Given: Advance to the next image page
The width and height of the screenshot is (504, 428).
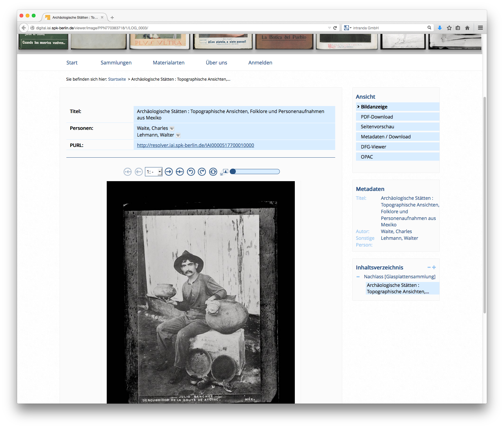Looking at the screenshot, I should 169,172.
